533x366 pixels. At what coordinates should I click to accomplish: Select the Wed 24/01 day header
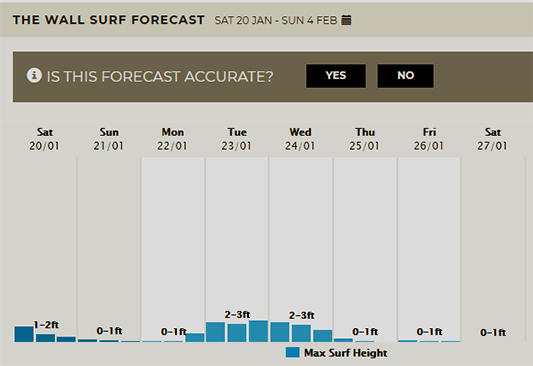(x=300, y=139)
